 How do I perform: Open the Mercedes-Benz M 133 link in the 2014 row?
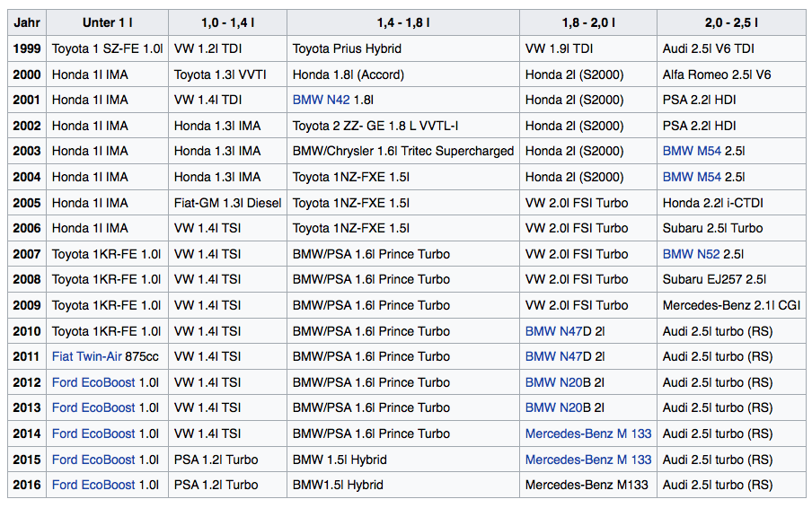coord(588,434)
